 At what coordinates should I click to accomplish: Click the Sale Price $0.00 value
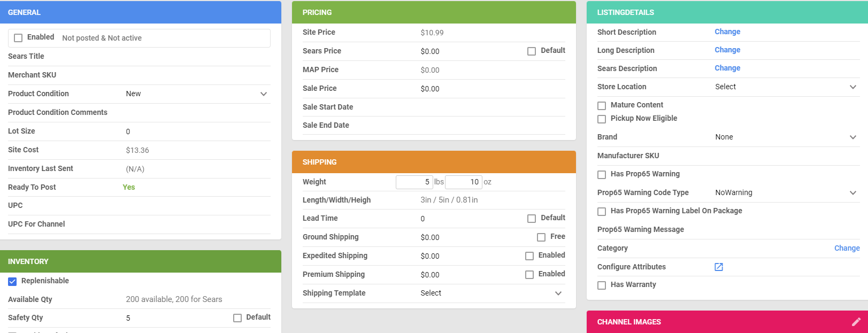[430, 89]
